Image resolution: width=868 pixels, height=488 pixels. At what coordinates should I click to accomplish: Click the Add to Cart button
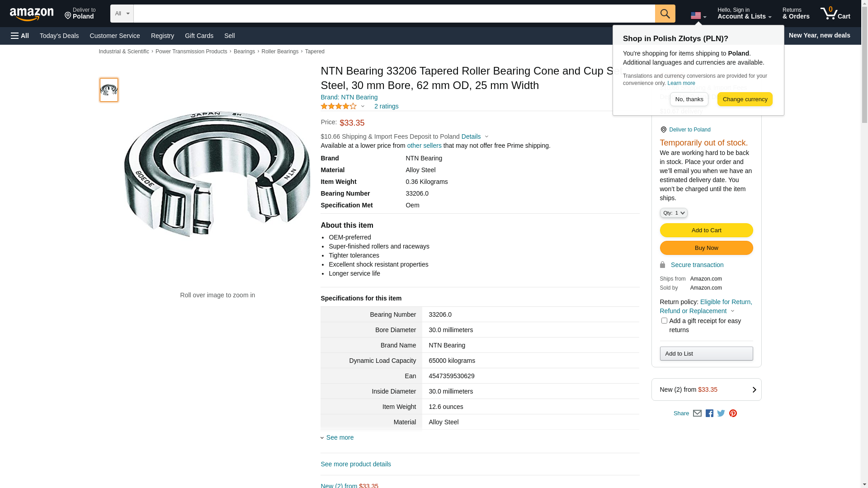(x=706, y=230)
